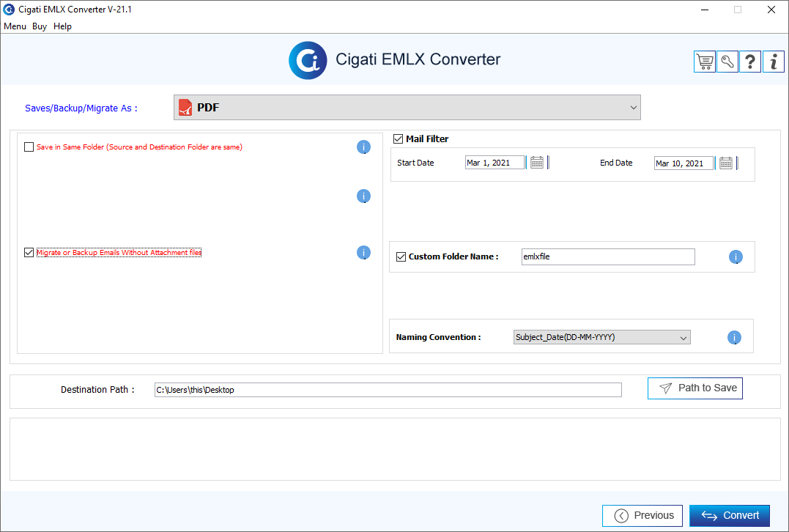Enable Save in Same Folder checkbox
This screenshot has width=789, height=532.
click(x=29, y=147)
